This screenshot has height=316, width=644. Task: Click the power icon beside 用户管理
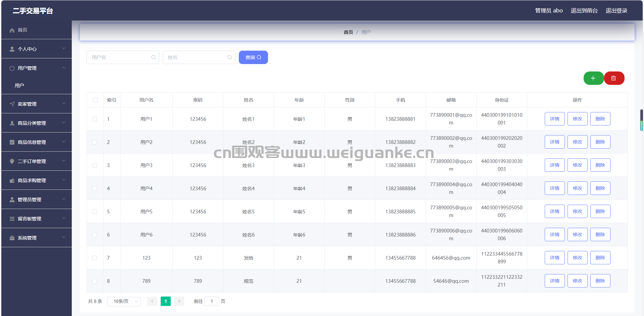[x=12, y=68]
